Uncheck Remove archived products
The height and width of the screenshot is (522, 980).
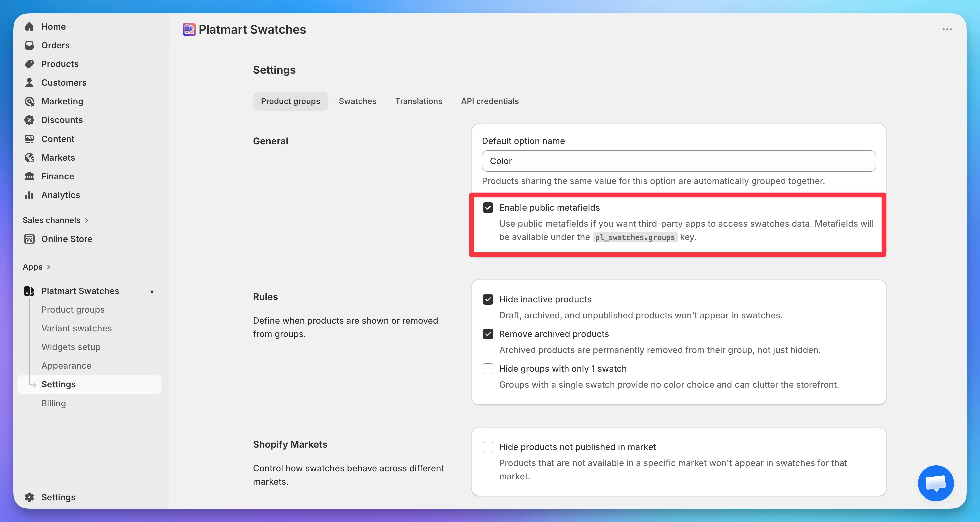tap(488, 334)
